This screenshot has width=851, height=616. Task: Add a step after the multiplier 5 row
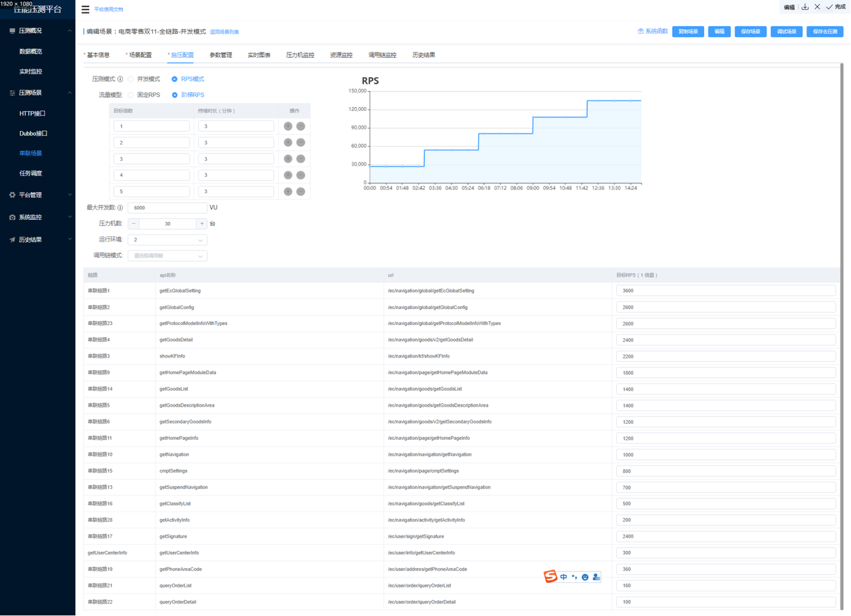pyautogui.click(x=288, y=191)
